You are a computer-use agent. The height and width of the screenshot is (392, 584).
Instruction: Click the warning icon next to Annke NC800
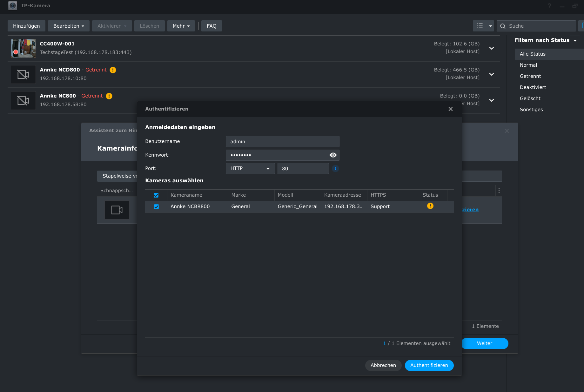point(109,96)
